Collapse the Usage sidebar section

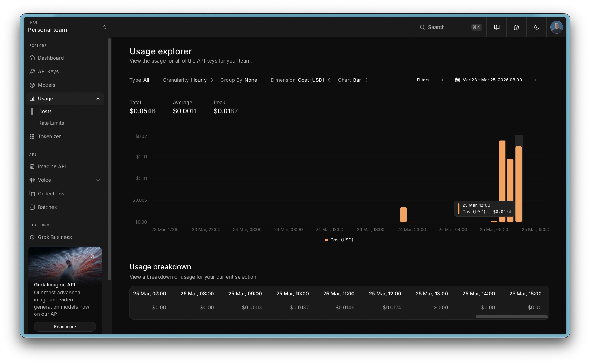[x=98, y=99]
